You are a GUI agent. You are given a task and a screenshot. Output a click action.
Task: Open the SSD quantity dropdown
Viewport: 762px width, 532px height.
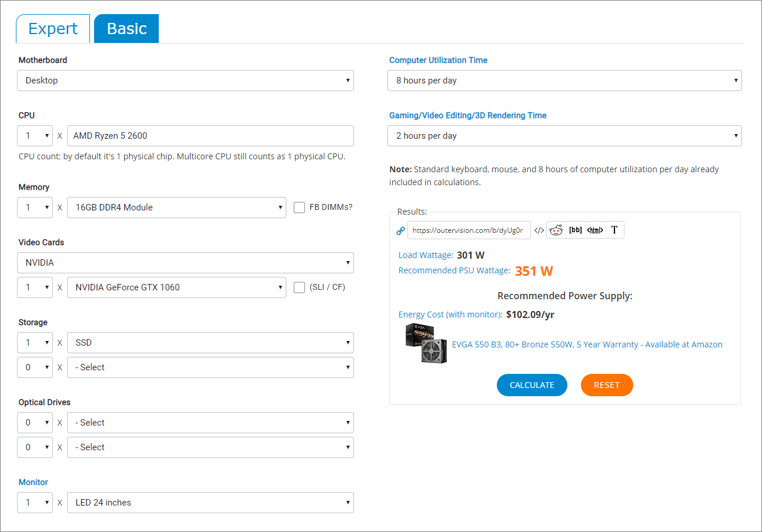click(35, 343)
